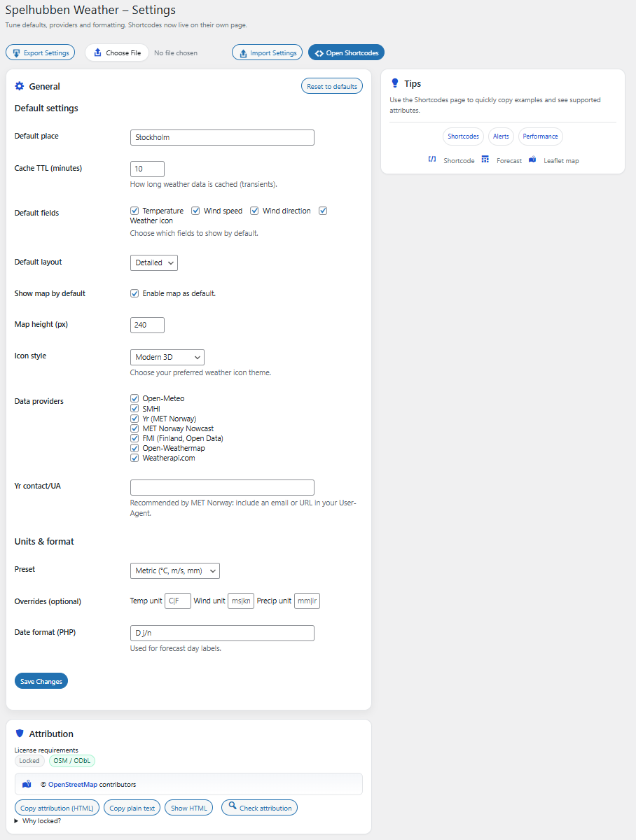
Task: Click the Leaflet map icon in Tips
Action: [532, 160]
